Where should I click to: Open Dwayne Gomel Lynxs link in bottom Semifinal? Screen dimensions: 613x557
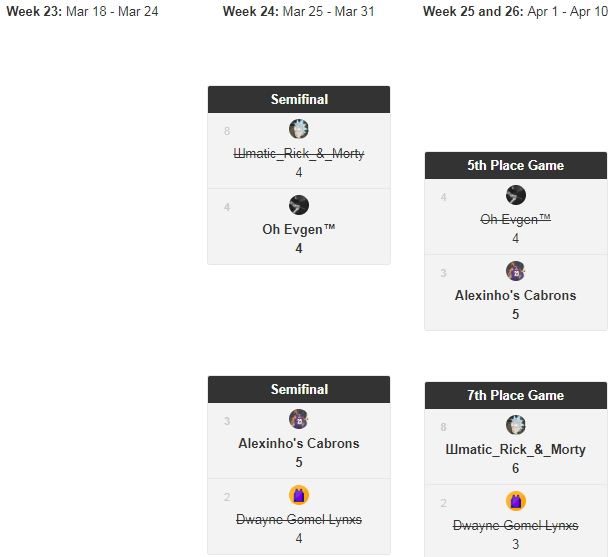click(299, 520)
